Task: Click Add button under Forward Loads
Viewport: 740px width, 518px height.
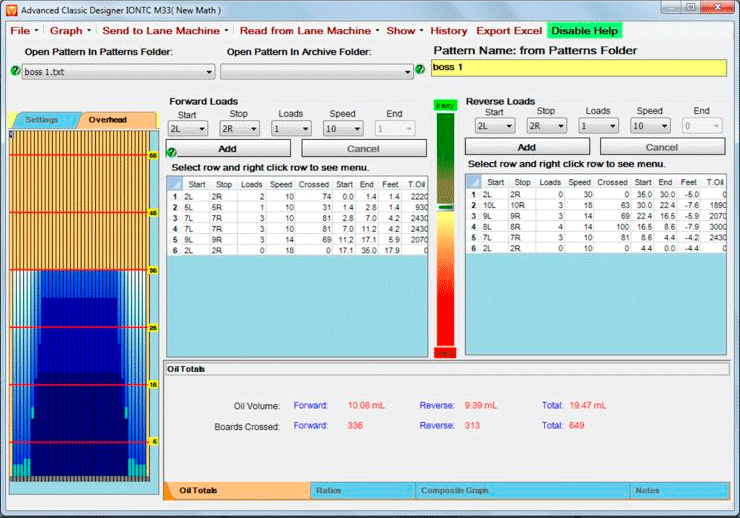Action: (227, 148)
